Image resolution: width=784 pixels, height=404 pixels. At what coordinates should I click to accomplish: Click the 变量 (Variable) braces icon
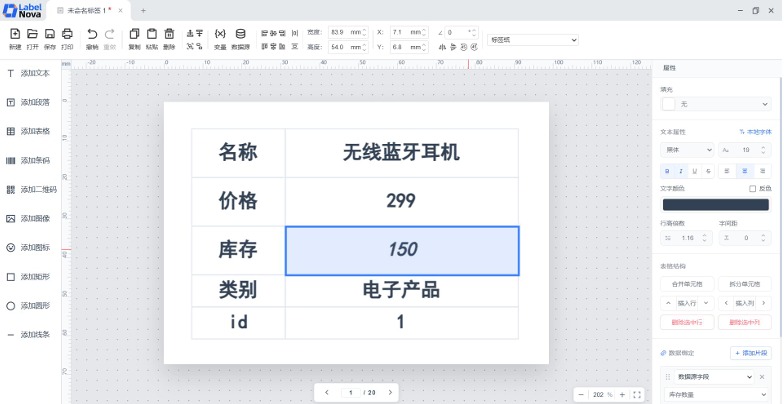pyautogui.click(x=220, y=35)
